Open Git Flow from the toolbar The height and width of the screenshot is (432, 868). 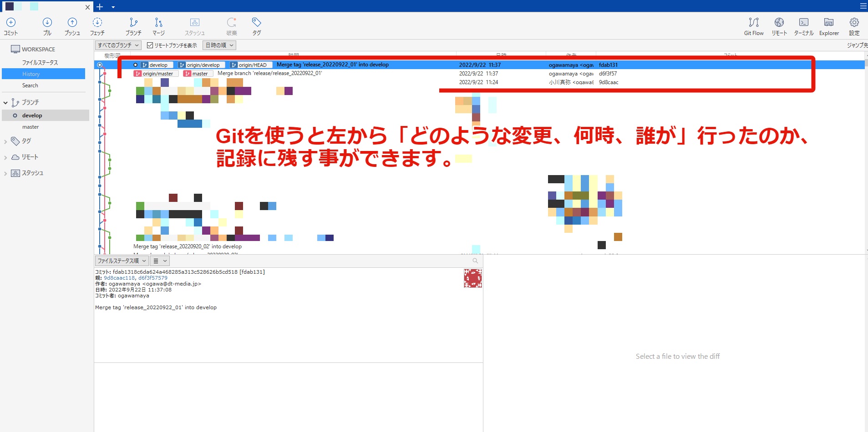click(x=754, y=26)
